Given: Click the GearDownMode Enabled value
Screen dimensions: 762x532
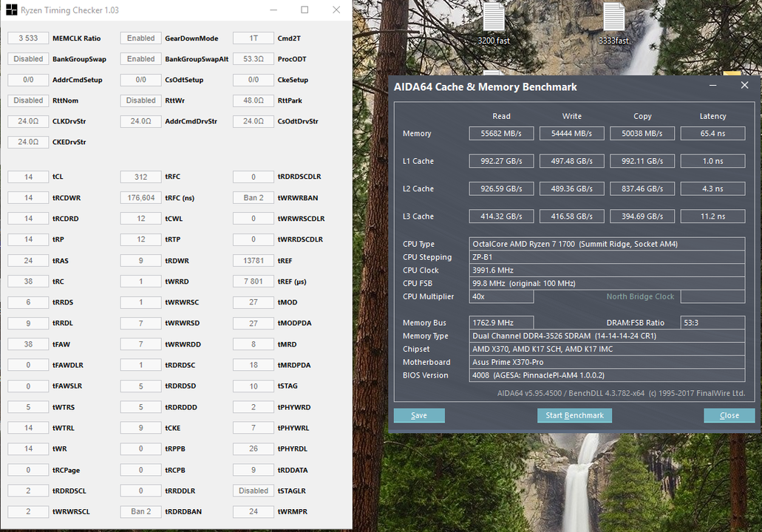Looking at the screenshot, I should (x=141, y=38).
